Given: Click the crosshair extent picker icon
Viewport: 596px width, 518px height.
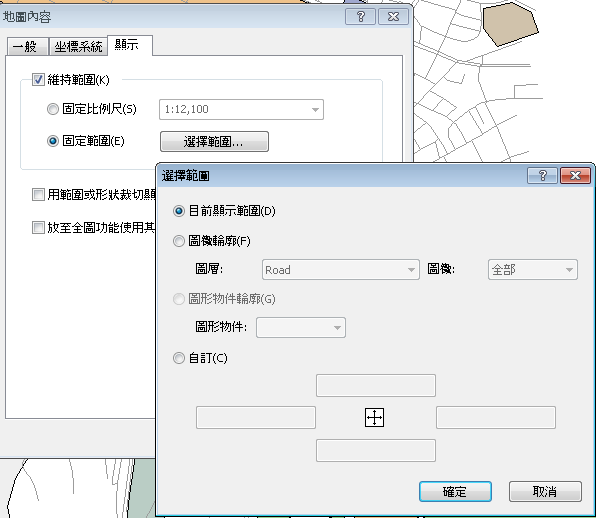Looking at the screenshot, I should click(x=374, y=418).
